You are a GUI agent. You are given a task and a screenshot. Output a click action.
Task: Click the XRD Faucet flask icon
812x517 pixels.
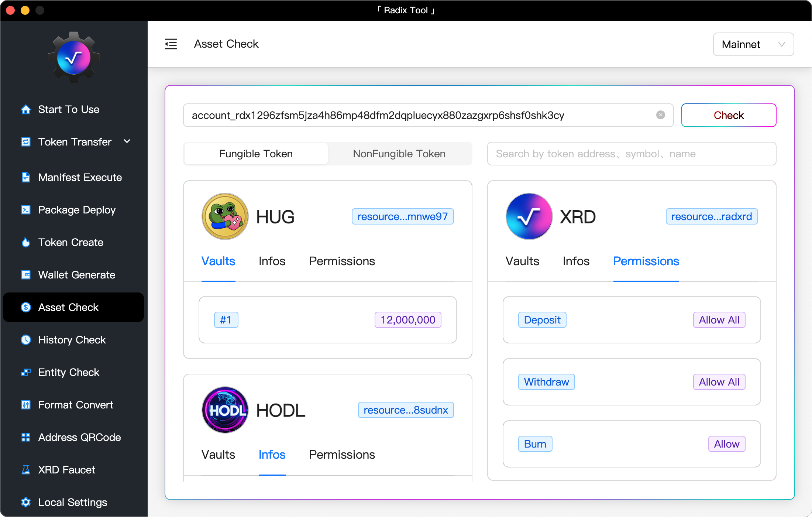pos(26,470)
